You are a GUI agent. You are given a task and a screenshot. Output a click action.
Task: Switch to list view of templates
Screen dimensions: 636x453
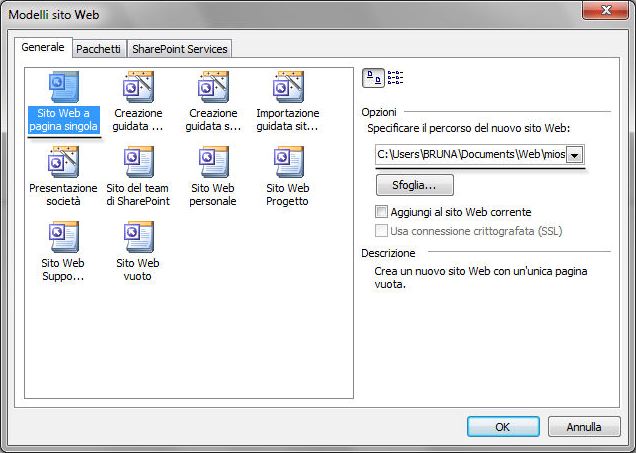395,77
